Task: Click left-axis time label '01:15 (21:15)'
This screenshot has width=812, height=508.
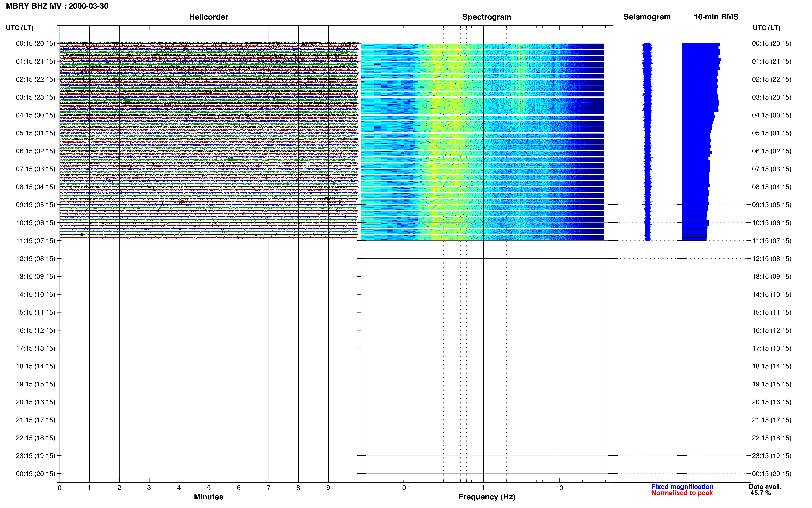Action: click(x=36, y=61)
